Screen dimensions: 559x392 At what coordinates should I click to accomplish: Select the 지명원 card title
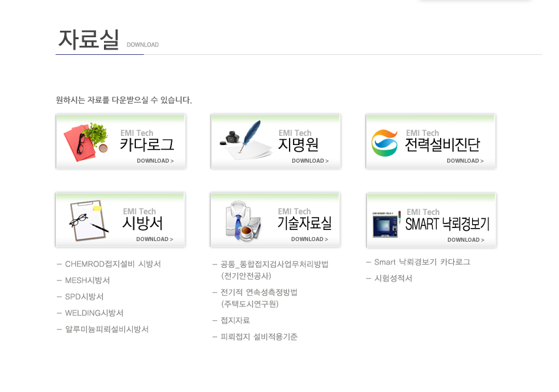click(x=298, y=144)
